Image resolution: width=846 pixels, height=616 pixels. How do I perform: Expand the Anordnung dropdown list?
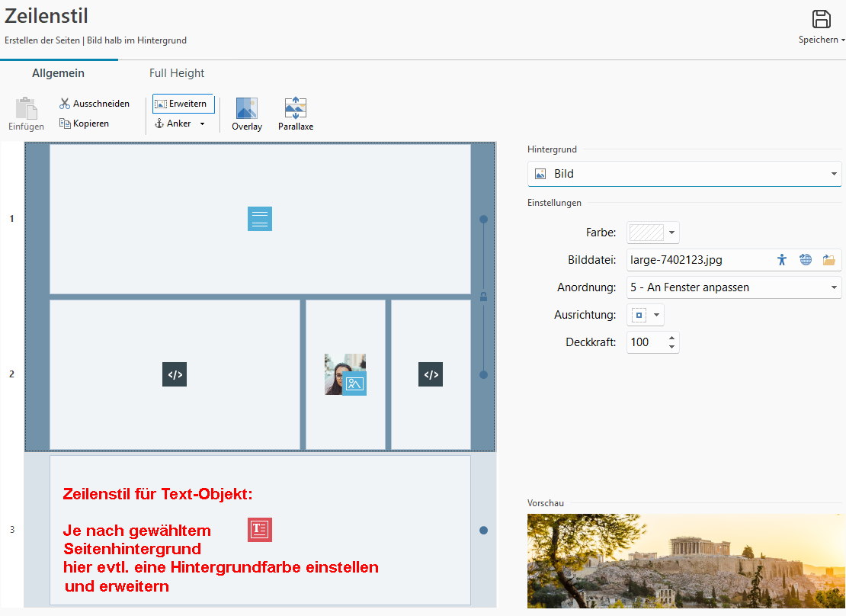733,287
